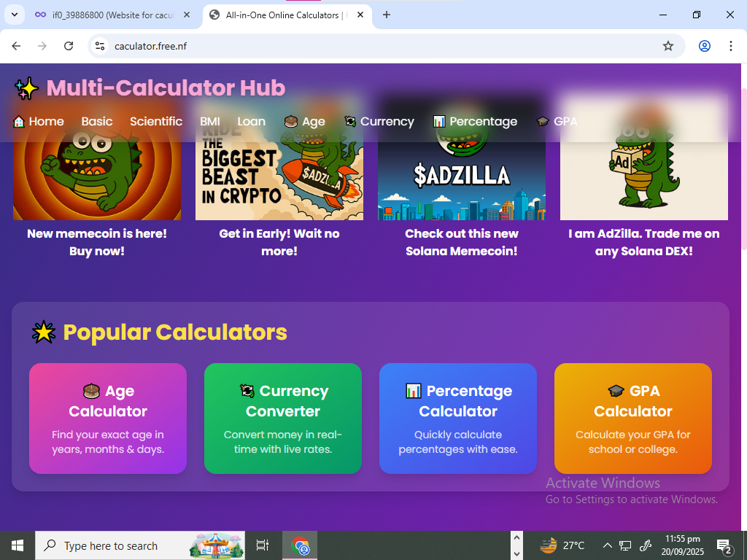Click the pen icon in system tray
Viewport: 747px width, 560px height.
[646, 545]
